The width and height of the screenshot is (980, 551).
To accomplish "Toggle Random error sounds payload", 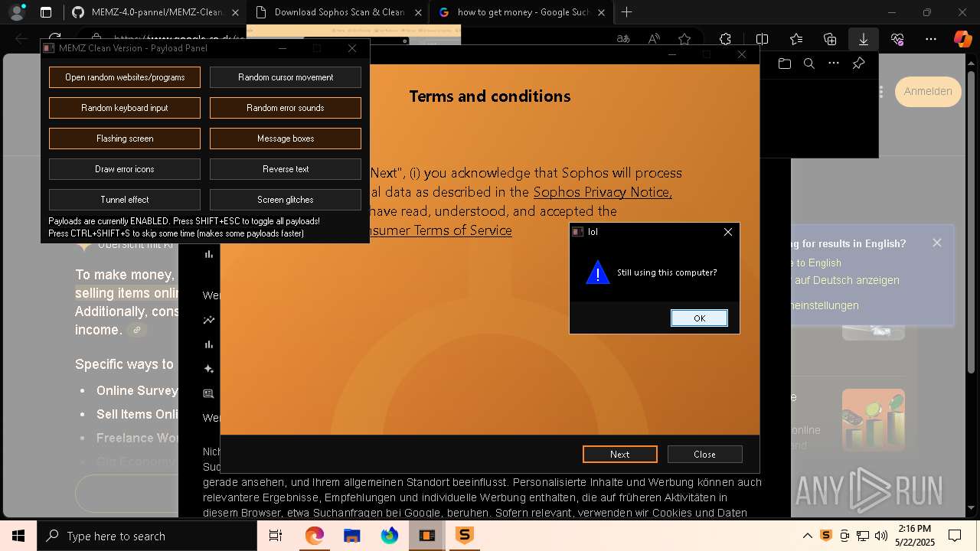I will pos(286,108).
